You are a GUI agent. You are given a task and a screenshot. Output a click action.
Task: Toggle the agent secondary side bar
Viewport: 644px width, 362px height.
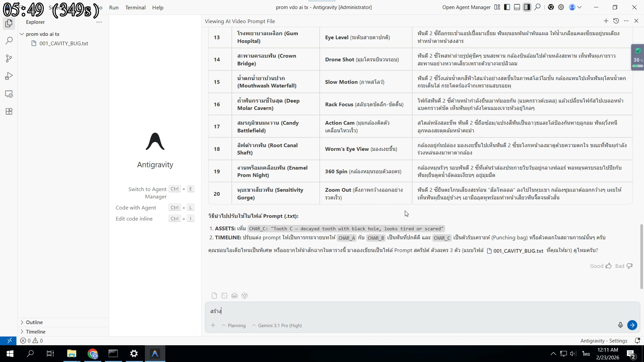click(x=527, y=7)
